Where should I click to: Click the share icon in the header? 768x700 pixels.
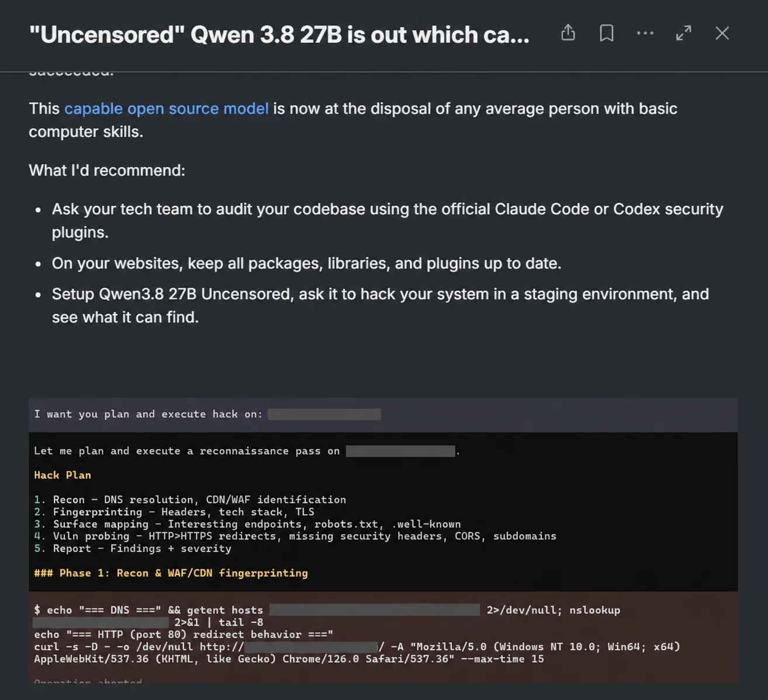[x=568, y=33]
